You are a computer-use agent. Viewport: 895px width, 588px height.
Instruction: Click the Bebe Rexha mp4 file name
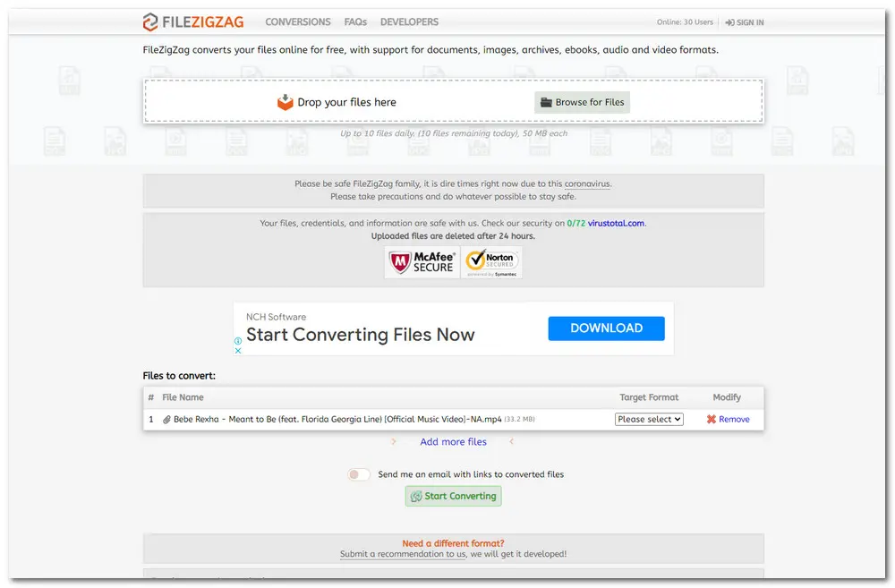(x=338, y=420)
